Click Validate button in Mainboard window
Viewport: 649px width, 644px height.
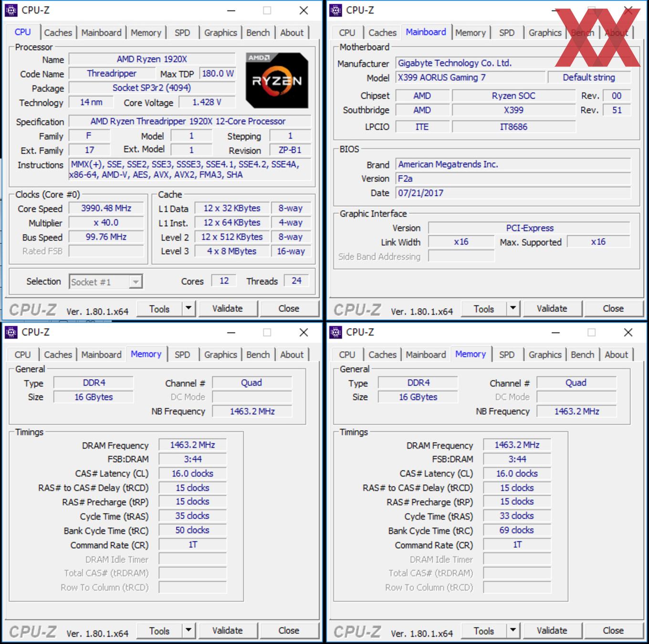(552, 309)
